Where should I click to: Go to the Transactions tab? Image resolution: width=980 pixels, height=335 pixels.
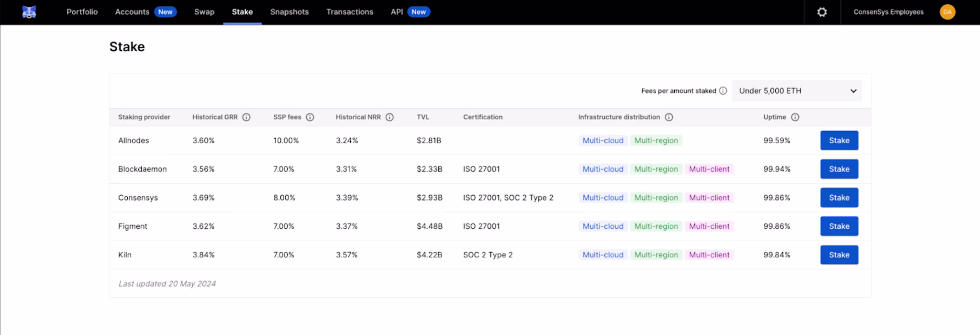tap(350, 12)
